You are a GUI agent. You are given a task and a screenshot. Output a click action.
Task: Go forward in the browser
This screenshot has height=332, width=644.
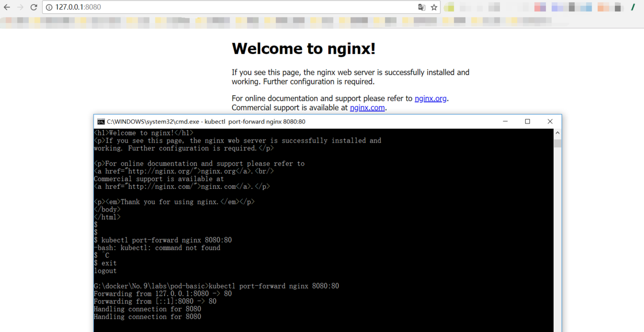pyautogui.click(x=20, y=7)
